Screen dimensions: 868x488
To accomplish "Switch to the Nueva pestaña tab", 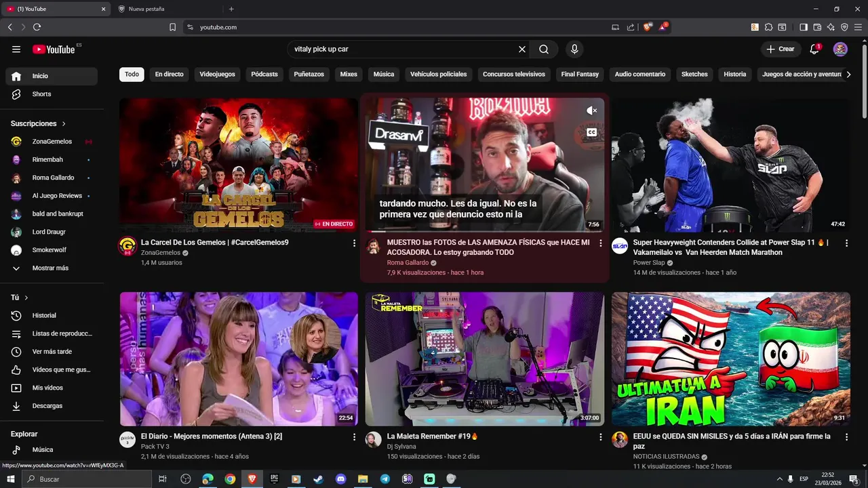I will 167,9.
